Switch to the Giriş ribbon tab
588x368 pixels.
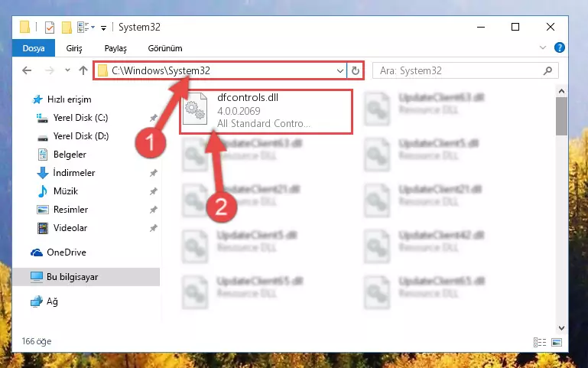[x=74, y=48]
